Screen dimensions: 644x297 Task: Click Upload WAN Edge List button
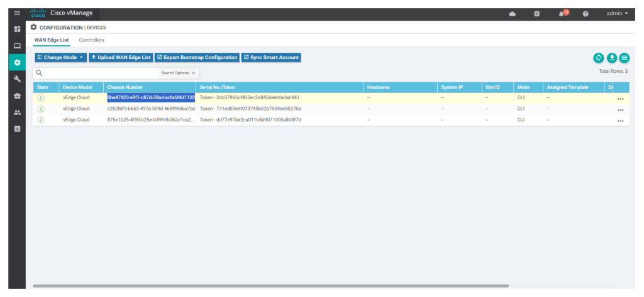coord(121,57)
